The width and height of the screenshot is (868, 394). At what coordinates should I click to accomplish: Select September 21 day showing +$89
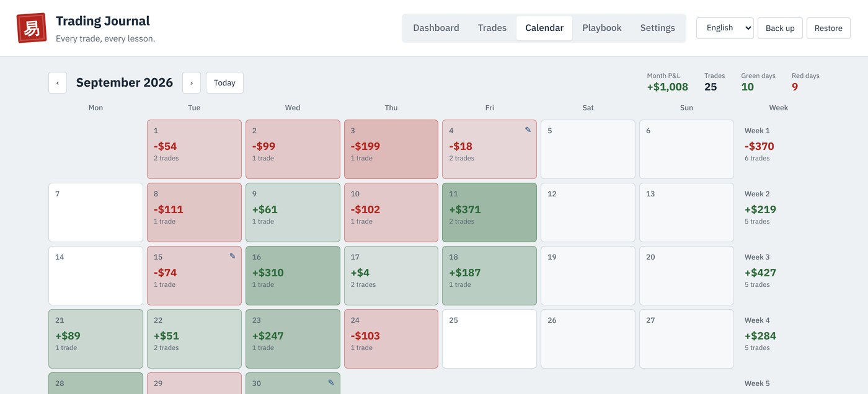coord(95,339)
